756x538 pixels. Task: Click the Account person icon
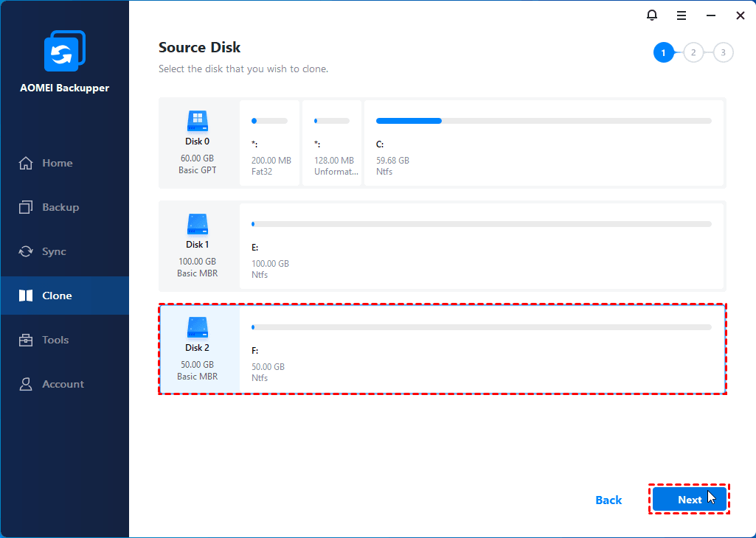(x=26, y=385)
